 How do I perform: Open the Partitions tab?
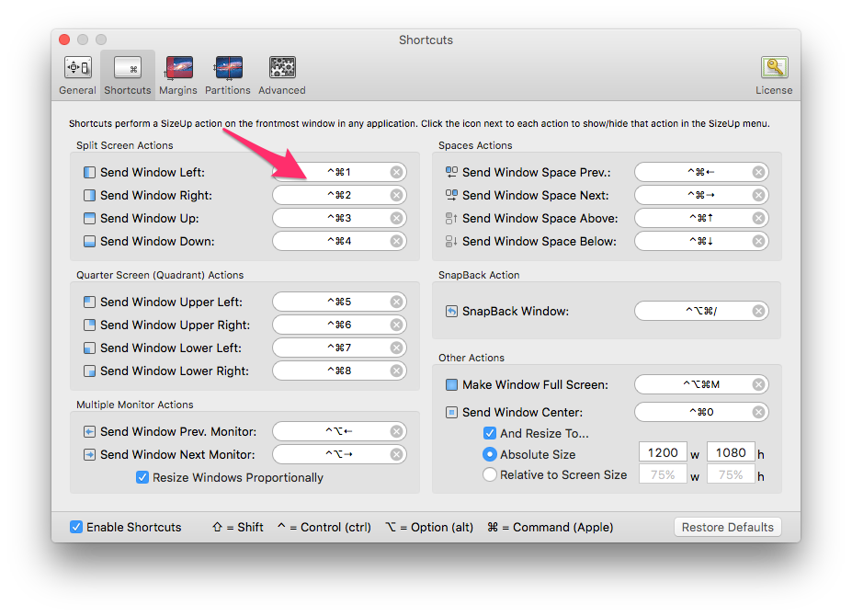pos(228,75)
